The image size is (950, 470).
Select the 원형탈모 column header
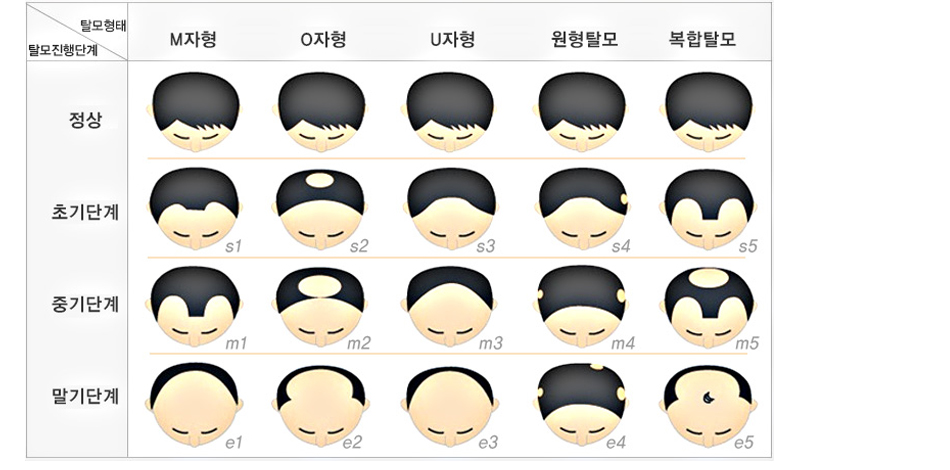coord(584,40)
